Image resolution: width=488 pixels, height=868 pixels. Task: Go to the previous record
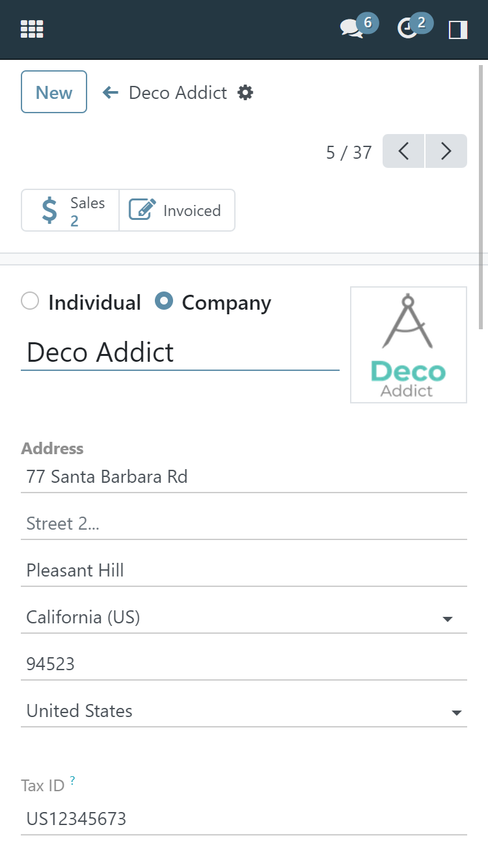coord(403,151)
